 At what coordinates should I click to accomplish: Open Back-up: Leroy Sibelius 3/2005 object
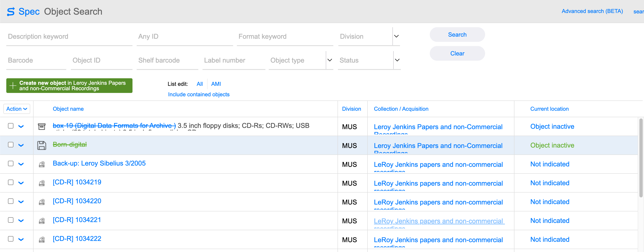[x=99, y=163]
